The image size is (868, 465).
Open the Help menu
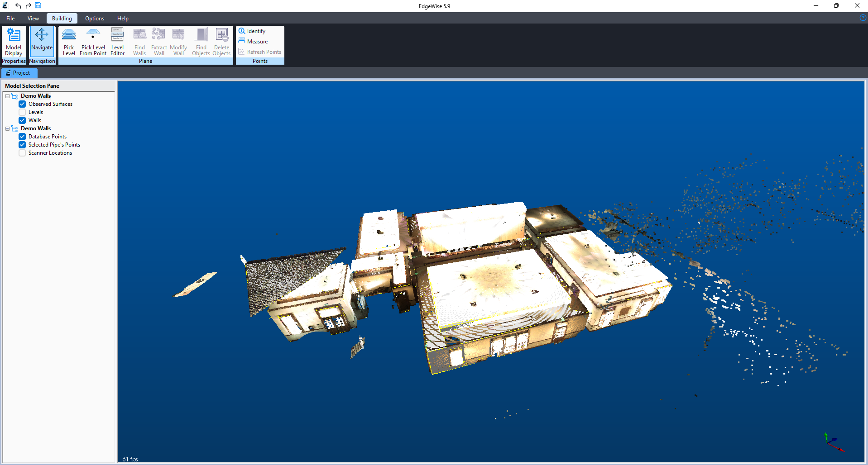coord(123,19)
